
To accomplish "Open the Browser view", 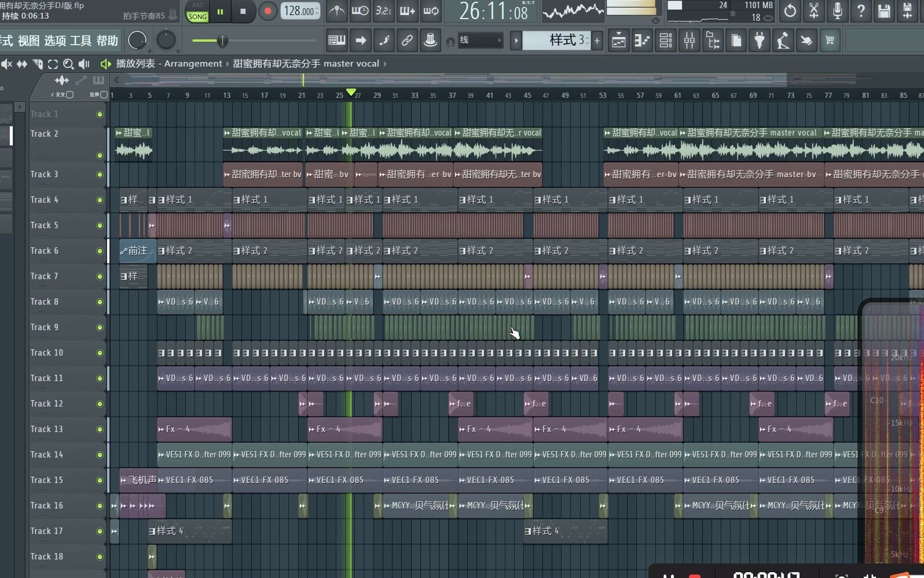I will pos(713,41).
